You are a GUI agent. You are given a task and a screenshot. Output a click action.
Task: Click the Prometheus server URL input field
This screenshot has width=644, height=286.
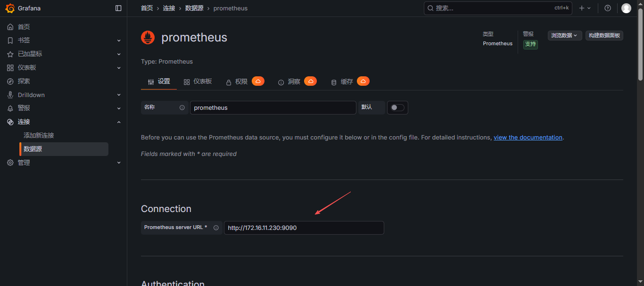(304, 228)
